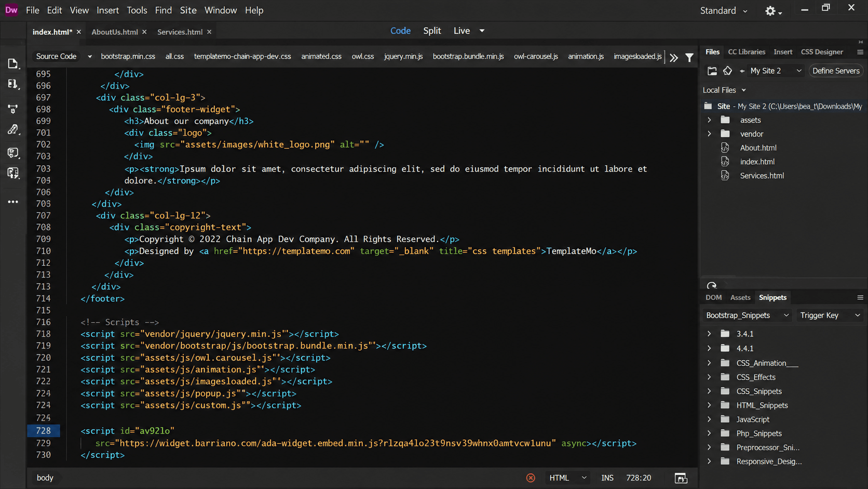
Task: Click the arrow icon left of My Site 2
Action: tap(742, 71)
